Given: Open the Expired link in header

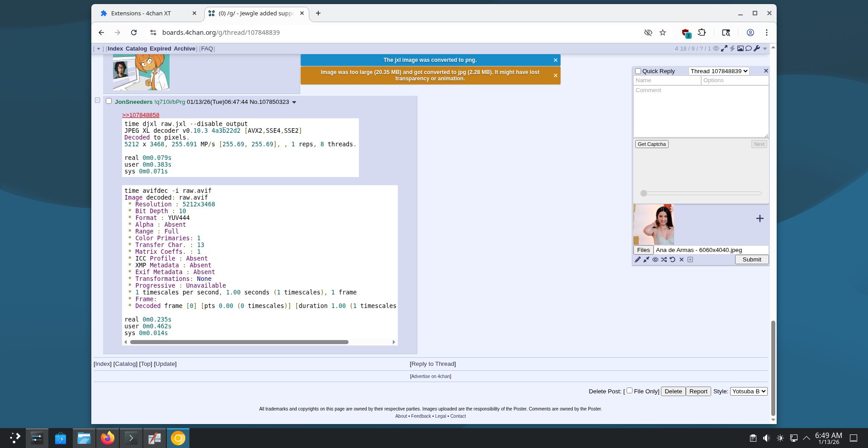Looking at the screenshot, I should pos(160,49).
